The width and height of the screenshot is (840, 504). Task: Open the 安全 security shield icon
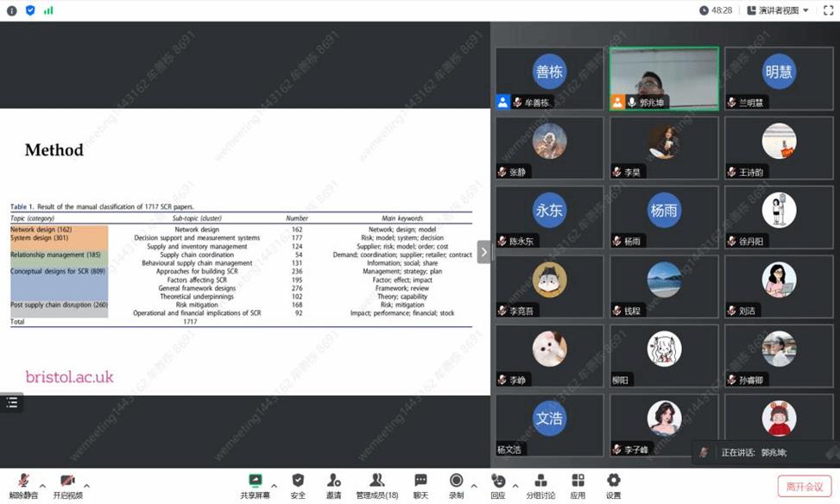(298, 482)
